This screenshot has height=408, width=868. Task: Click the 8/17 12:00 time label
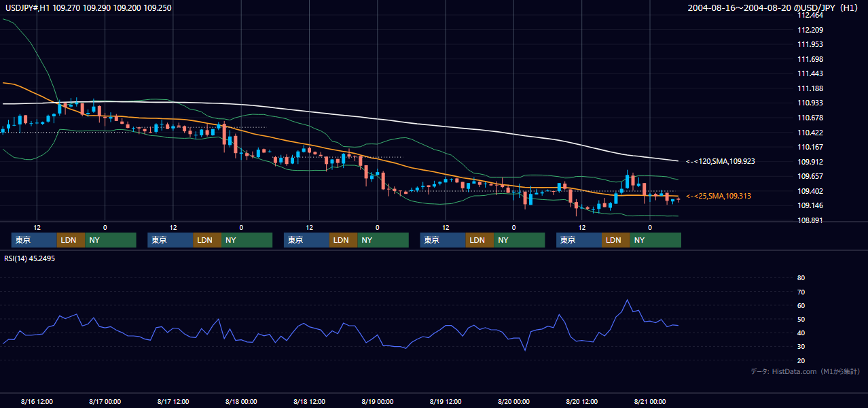pos(173,401)
